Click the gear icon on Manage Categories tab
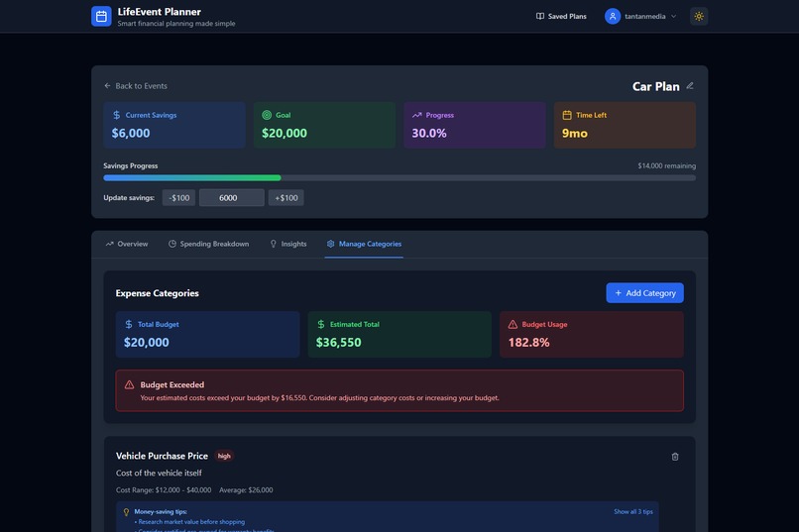799x532 pixels. click(331, 244)
